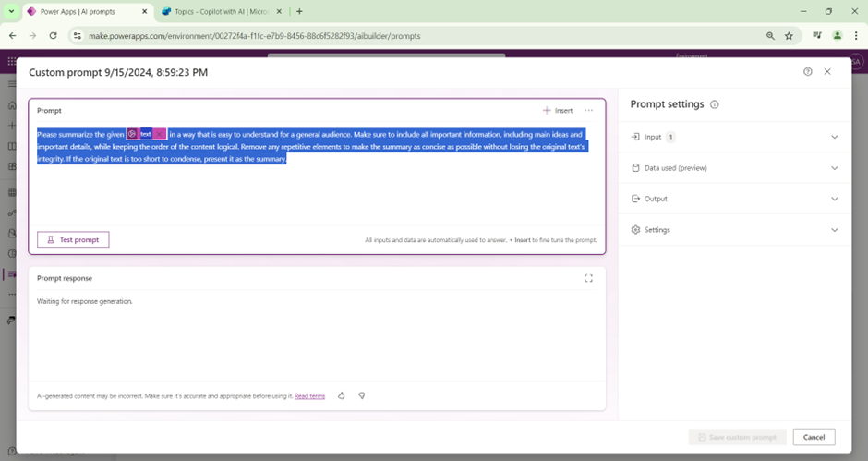Click the Test prompt button
Viewport: 868px width, 461px height.
[x=73, y=239]
